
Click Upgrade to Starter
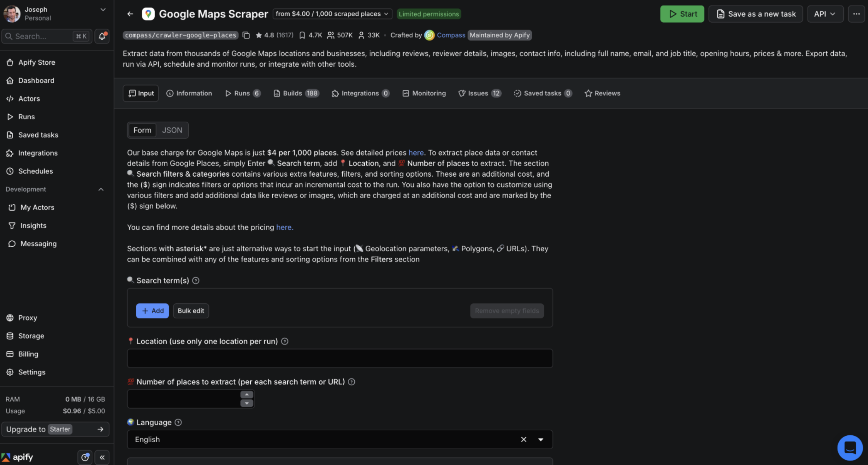55,429
